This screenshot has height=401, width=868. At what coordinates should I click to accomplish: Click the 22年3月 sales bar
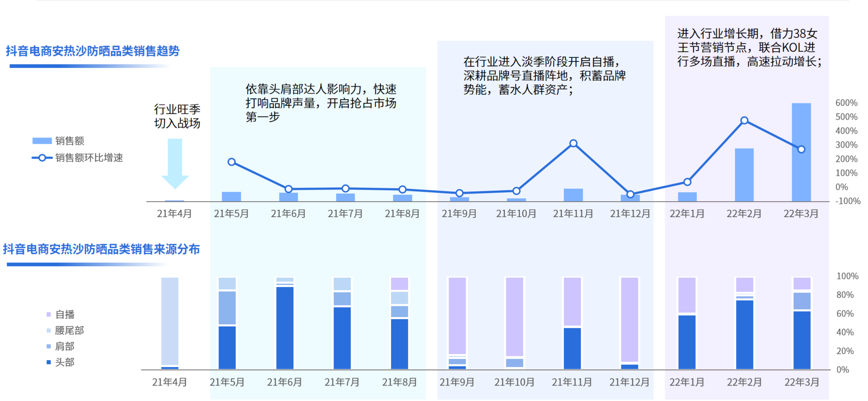tap(801, 152)
